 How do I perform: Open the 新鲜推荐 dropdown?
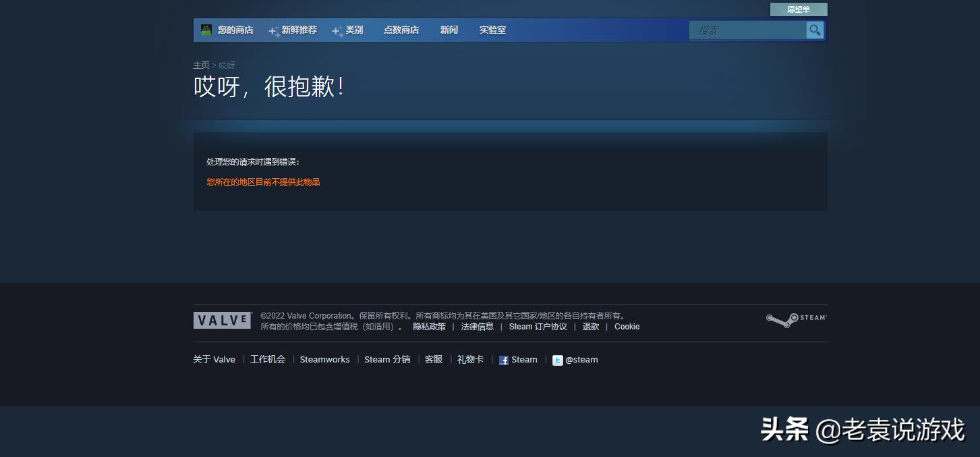click(299, 30)
